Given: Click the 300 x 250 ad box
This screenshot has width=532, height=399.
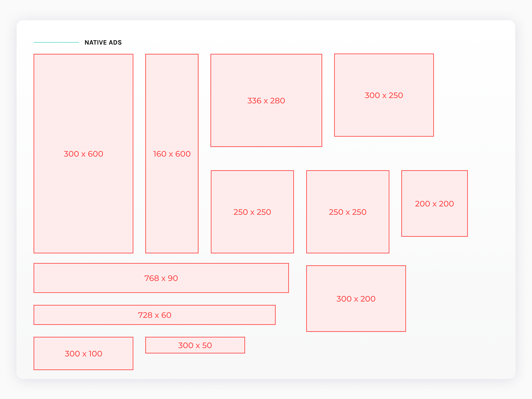Looking at the screenshot, I should click(384, 95).
